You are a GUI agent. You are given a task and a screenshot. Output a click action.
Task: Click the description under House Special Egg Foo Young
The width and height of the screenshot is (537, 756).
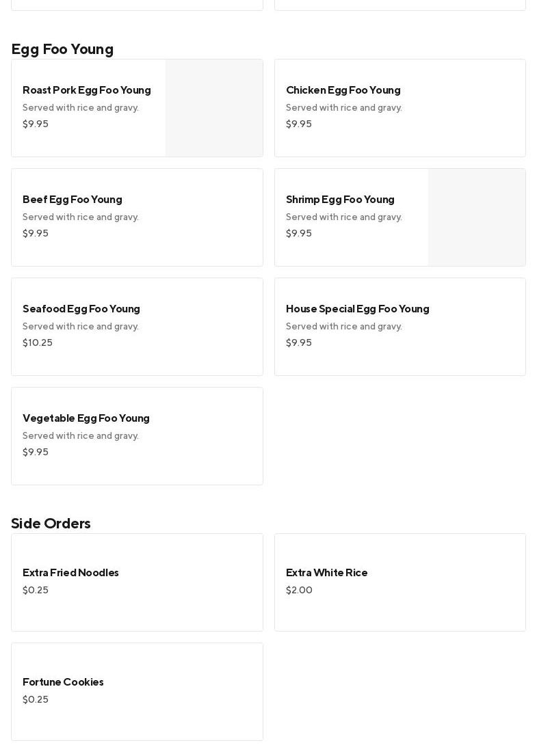(x=344, y=327)
